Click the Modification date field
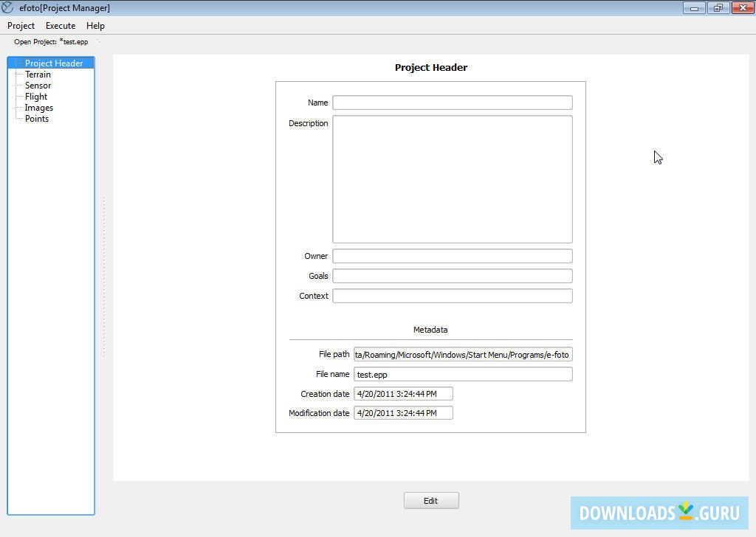The image size is (756, 537). click(x=403, y=413)
